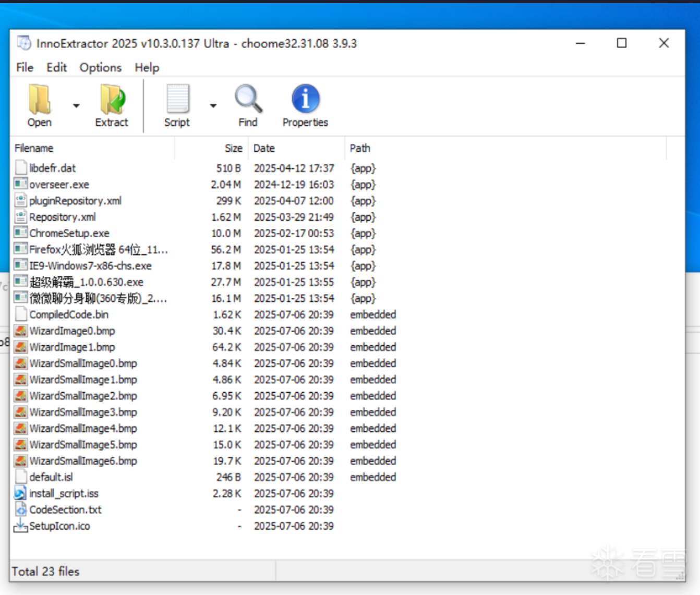Viewport: 700px width, 595px height.
Task: Click the 2.28 K size value
Action: 227,493
